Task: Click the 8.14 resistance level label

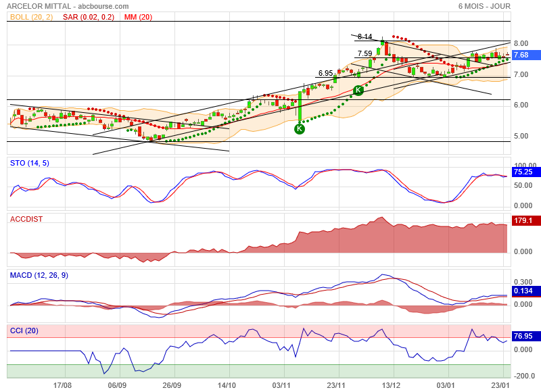Action: coord(365,36)
